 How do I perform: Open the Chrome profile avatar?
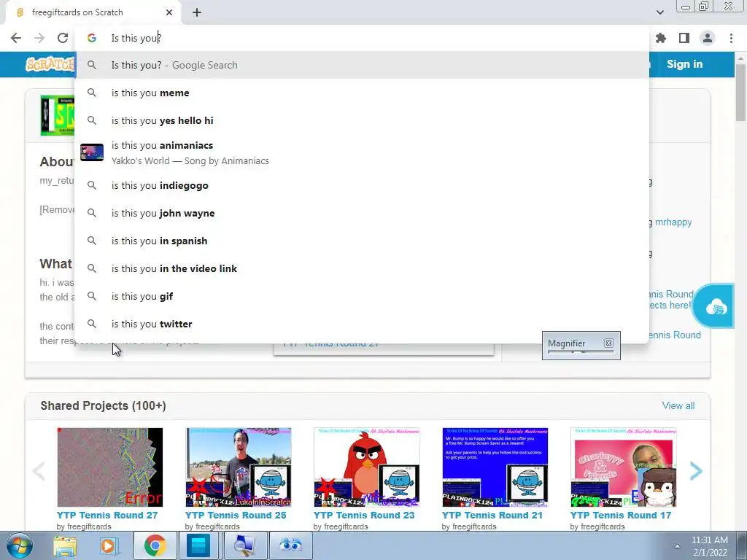pos(708,38)
